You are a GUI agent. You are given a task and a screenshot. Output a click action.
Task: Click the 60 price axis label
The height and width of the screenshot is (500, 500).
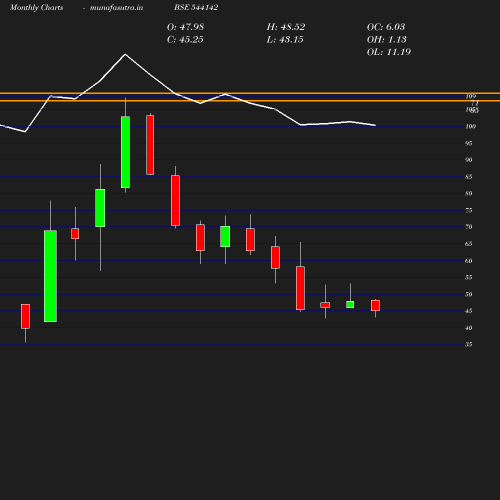tap(469, 261)
